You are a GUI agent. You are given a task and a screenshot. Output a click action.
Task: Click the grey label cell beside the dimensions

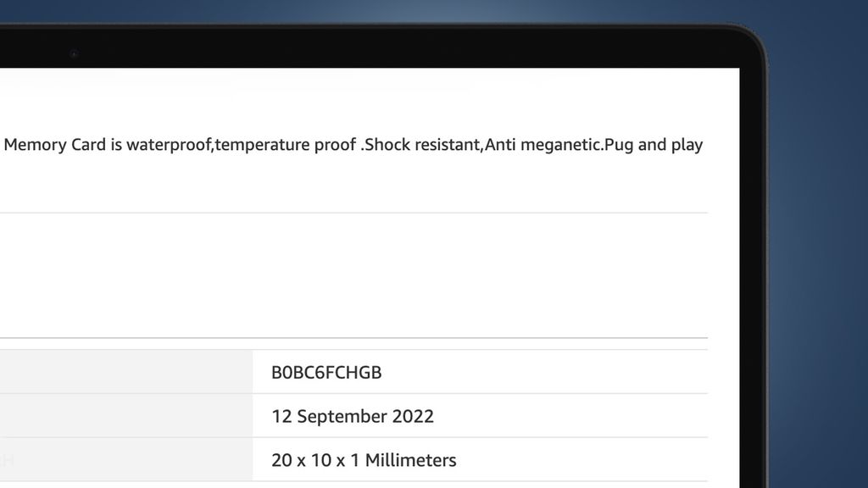125,460
